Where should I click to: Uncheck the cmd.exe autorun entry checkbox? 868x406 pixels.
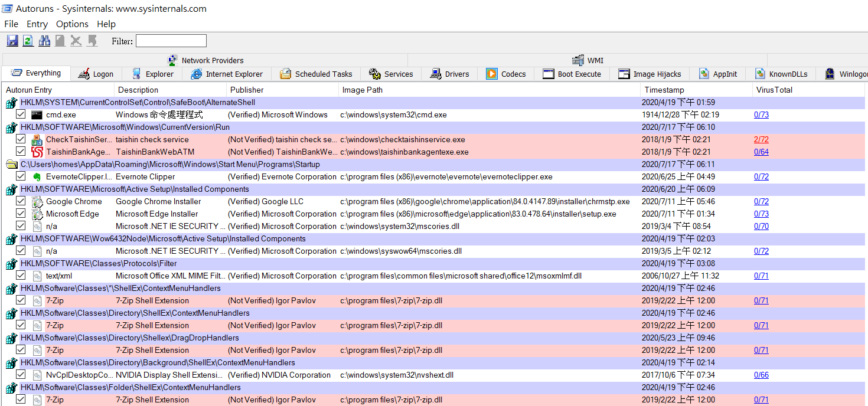pos(21,115)
